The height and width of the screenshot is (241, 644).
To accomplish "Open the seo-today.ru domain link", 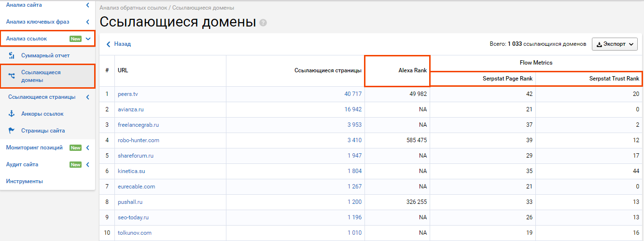I will pyautogui.click(x=133, y=217).
